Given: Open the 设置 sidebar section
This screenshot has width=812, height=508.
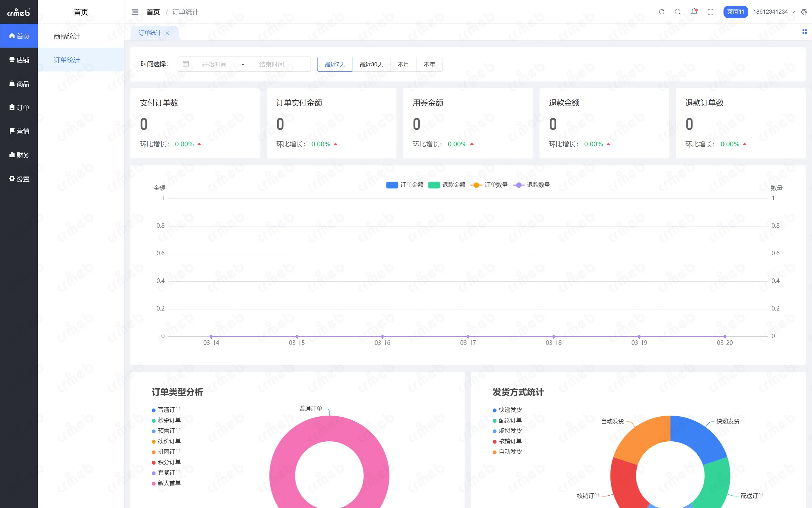Looking at the screenshot, I should click(19, 179).
